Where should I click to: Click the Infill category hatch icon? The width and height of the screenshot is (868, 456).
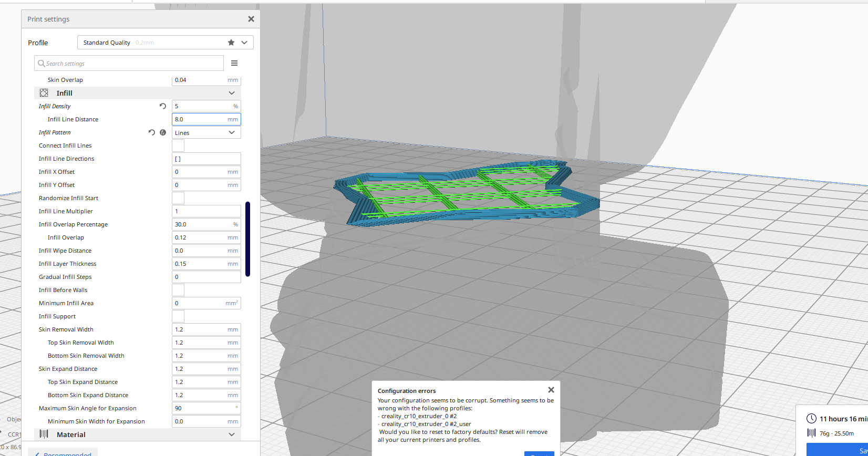pyautogui.click(x=44, y=93)
